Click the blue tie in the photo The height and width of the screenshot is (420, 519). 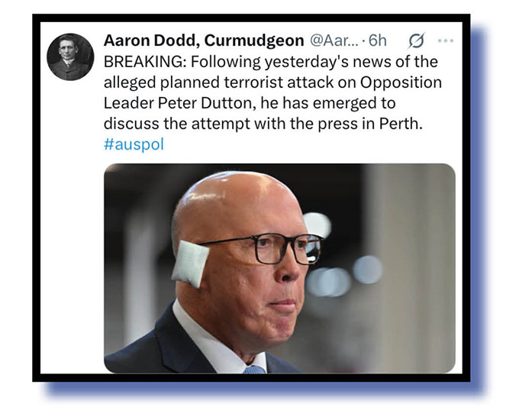(x=255, y=370)
